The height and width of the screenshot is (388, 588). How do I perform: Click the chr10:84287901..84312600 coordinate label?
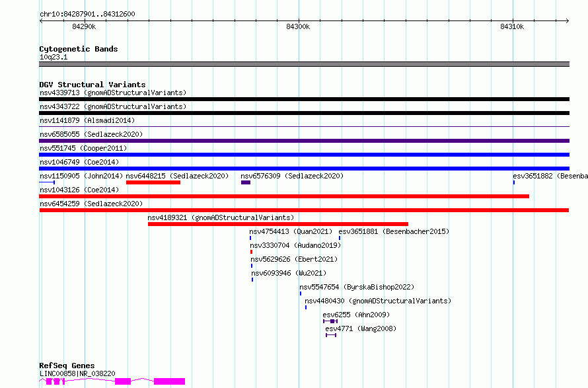[87, 14]
